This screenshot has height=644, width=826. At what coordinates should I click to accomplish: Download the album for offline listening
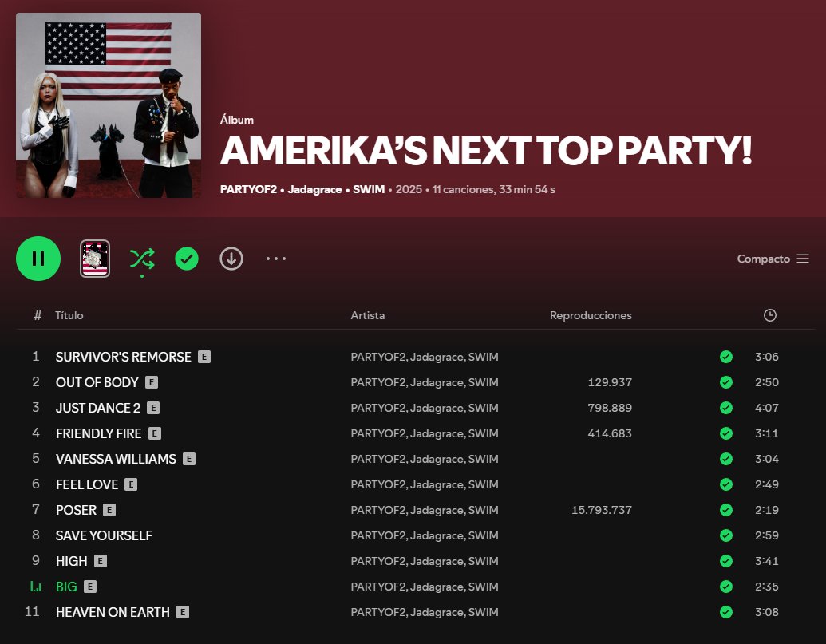tap(231, 259)
